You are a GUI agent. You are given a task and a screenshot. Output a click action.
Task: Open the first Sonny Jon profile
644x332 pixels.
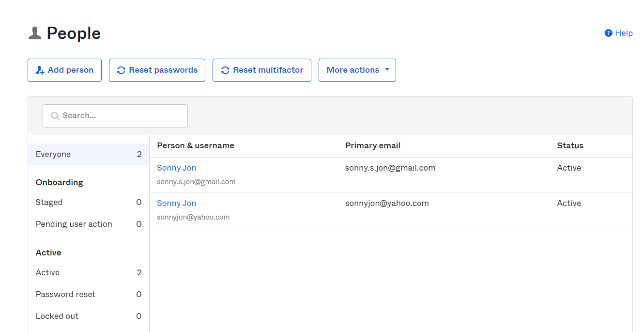coord(176,167)
